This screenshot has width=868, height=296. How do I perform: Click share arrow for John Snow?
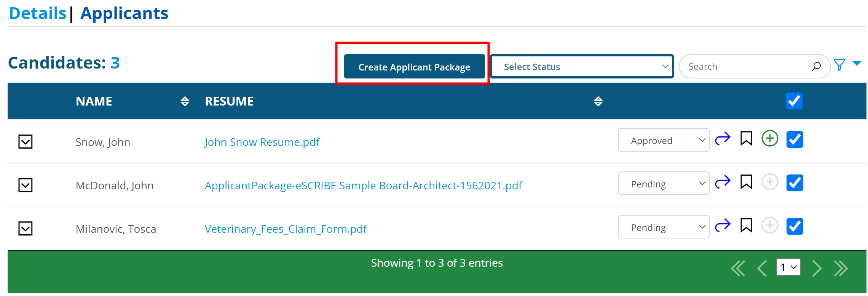tap(722, 139)
